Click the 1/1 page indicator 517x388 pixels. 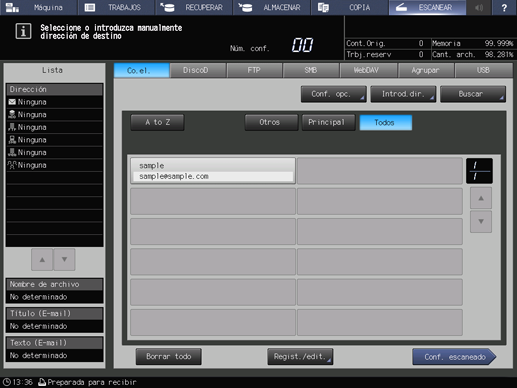(479, 171)
